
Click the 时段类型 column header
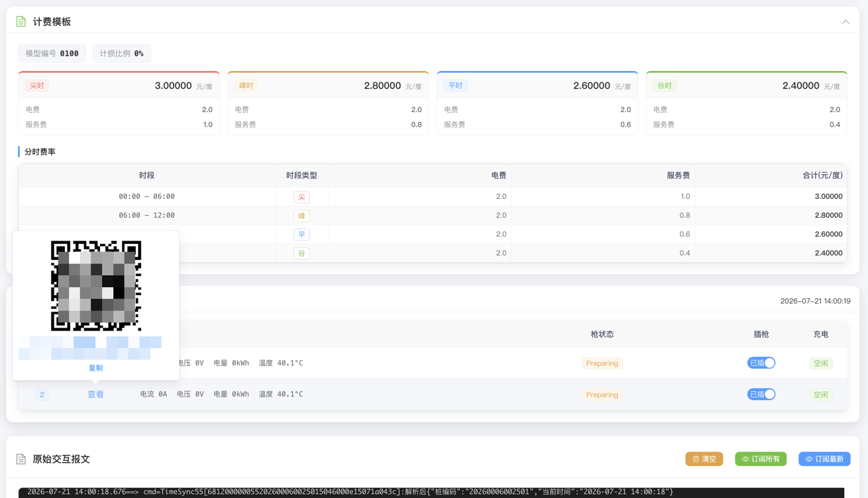pyautogui.click(x=301, y=176)
